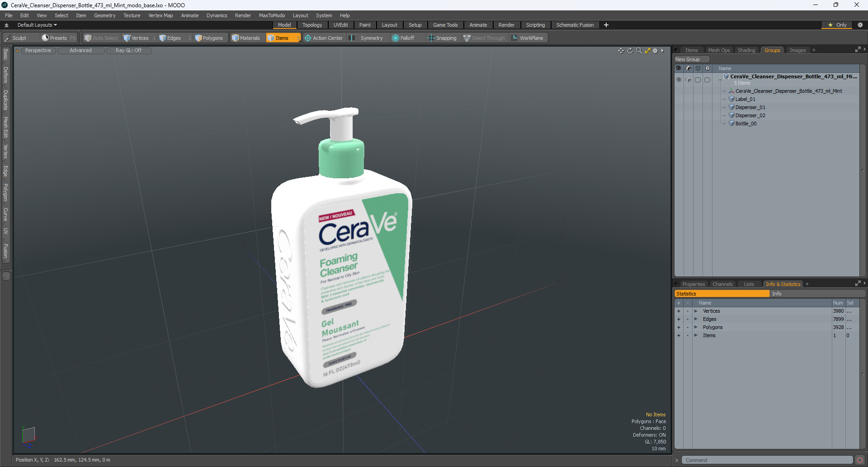Toggle render camera for CeraVe group
Viewport: 868px width, 467px height.
pyautogui.click(x=689, y=80)
